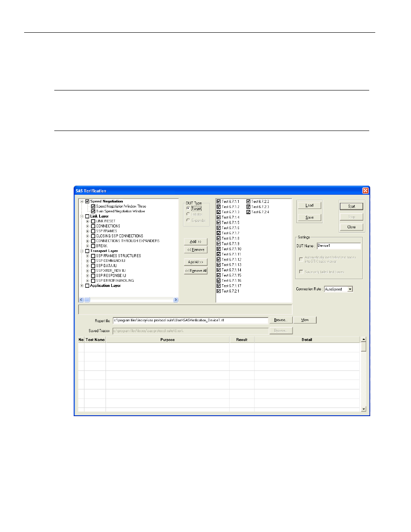Expand the CLOSING SSP CONNECTIONS node
Viewport: 411px width, 532px height.
tap(87, 236)
